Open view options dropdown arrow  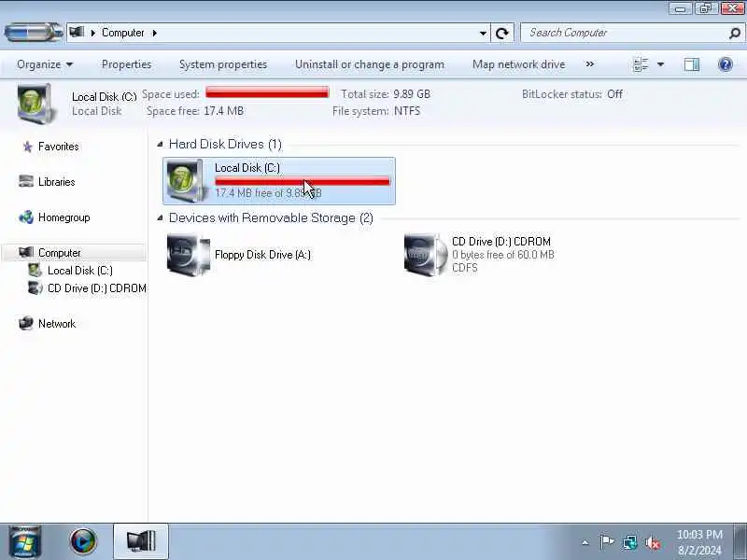[x=660, y=64]
